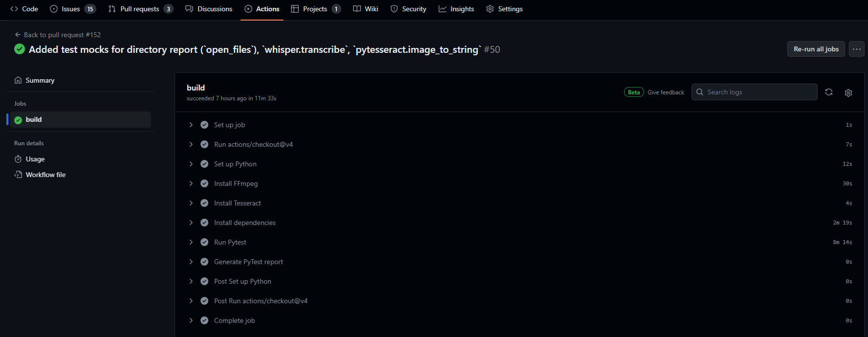Click the Actions play icon in navigation
The height and width of the screenshot is (337, 868).
(248, 9)
